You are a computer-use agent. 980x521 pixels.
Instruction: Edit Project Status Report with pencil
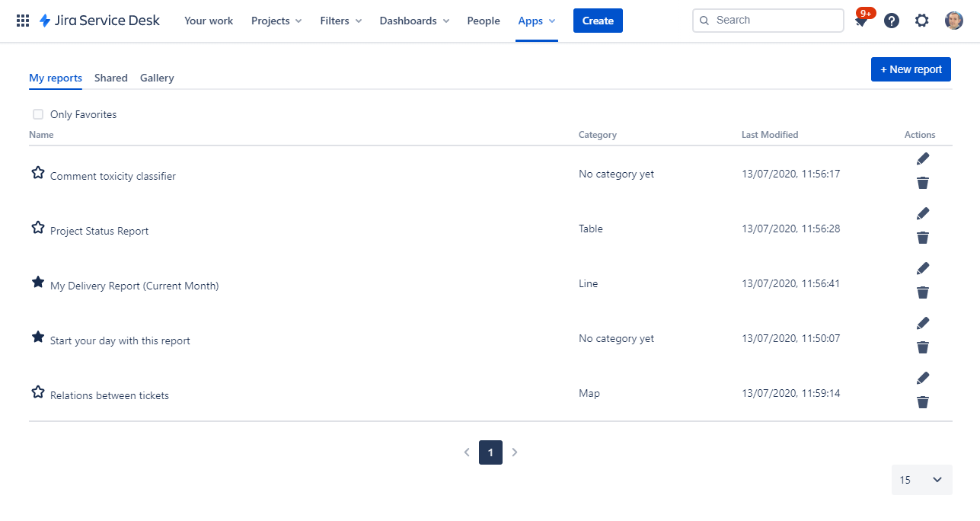tap(923, 213)
